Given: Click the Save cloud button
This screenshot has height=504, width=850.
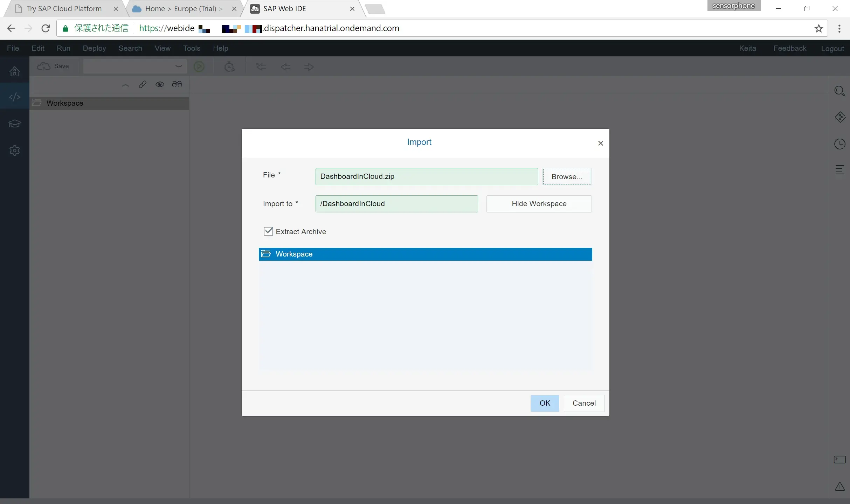Looking at the screenshot, I should (53, 66).
